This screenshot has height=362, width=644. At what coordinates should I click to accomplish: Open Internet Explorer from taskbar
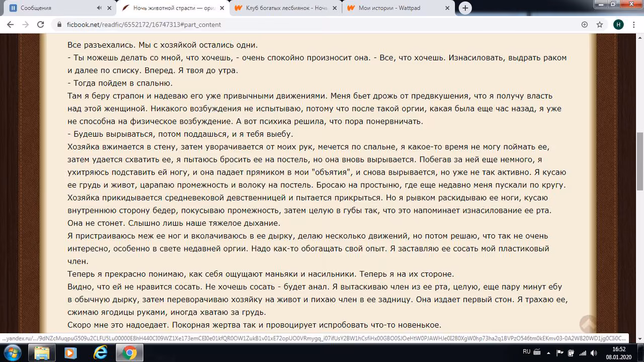coord(100,352)
